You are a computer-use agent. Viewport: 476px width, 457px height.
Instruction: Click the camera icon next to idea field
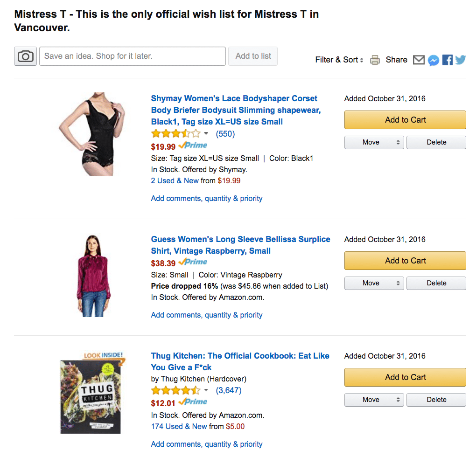click(25, 56)
